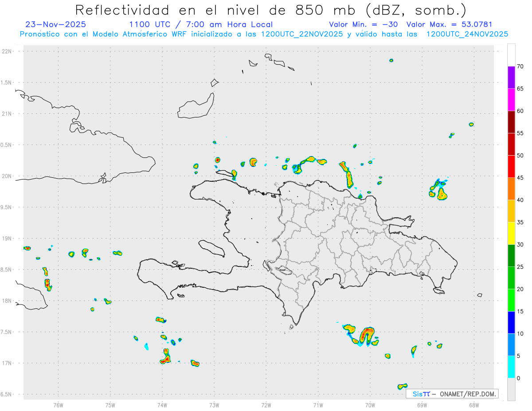The image size is (532, 411).
Task: Click the purple 65–70 dBZ colorbar segment
Action: [511, 78]
